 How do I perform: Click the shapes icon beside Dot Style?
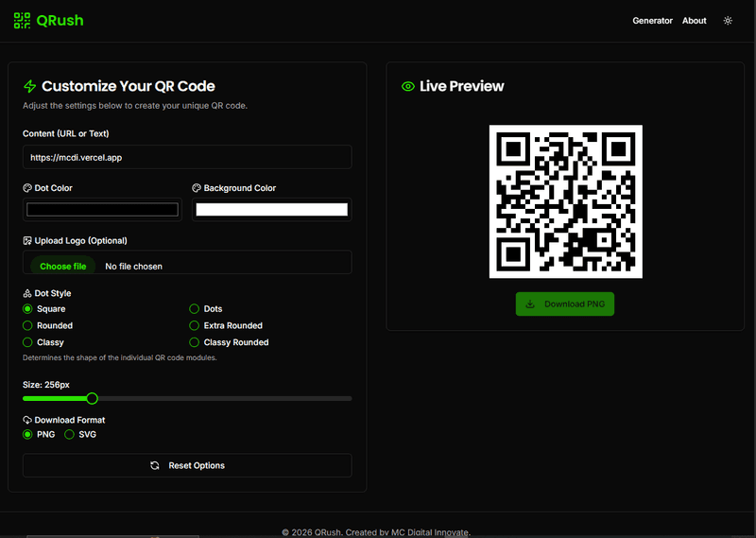(27, 293)
